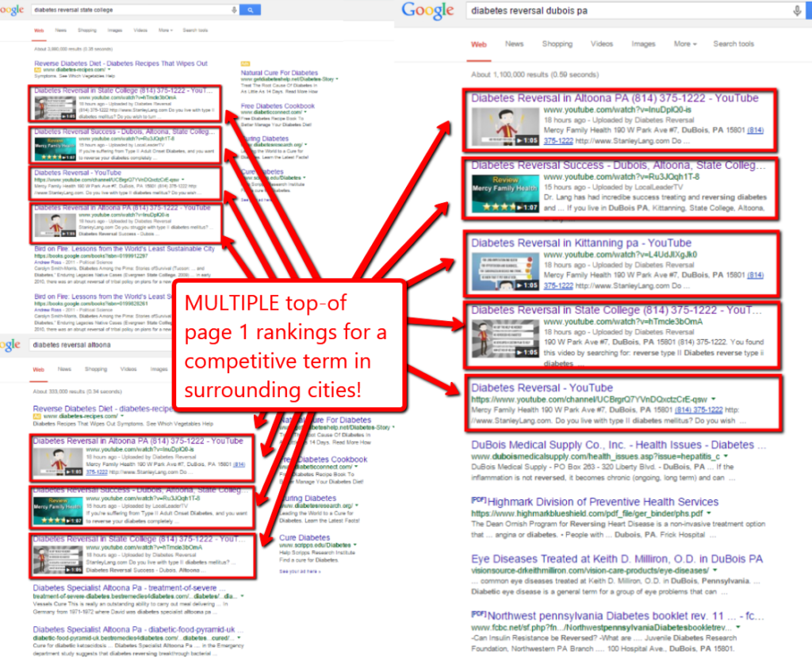Screen dimensions: 812x661
Task: Select News tab in state college search
Action: tap(60, 31)
